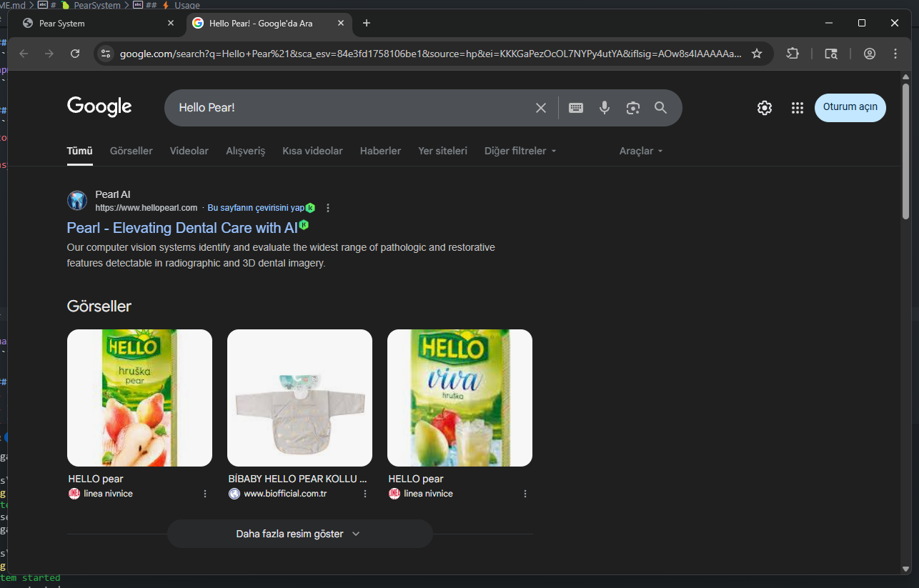The image size is (919, 588).
Task: Open Chrome three-dot menu
Action: point(895,54)
